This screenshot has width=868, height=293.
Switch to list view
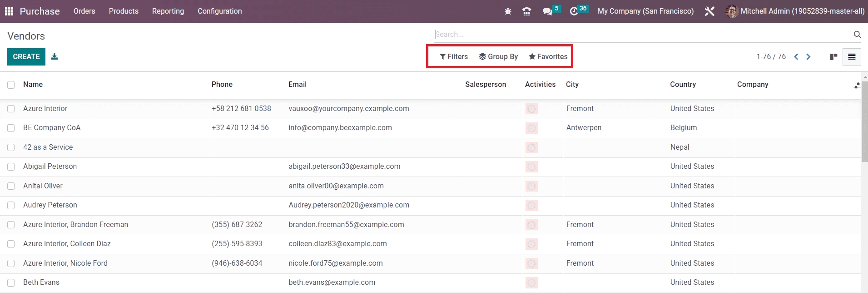click(x=852, y=57)
